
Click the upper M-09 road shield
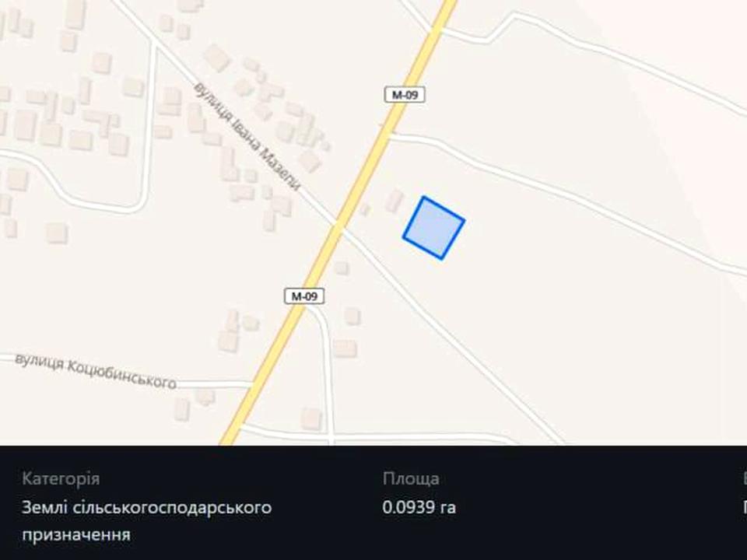click(405, 95)
